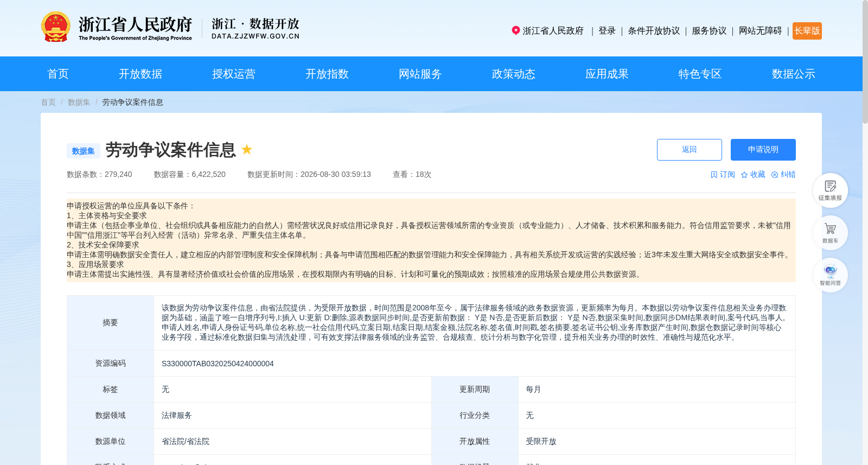Click the 浙江省人民政府 header link
Image resolution: width=868 pixels, height=465 pixels.
[553, 31]
